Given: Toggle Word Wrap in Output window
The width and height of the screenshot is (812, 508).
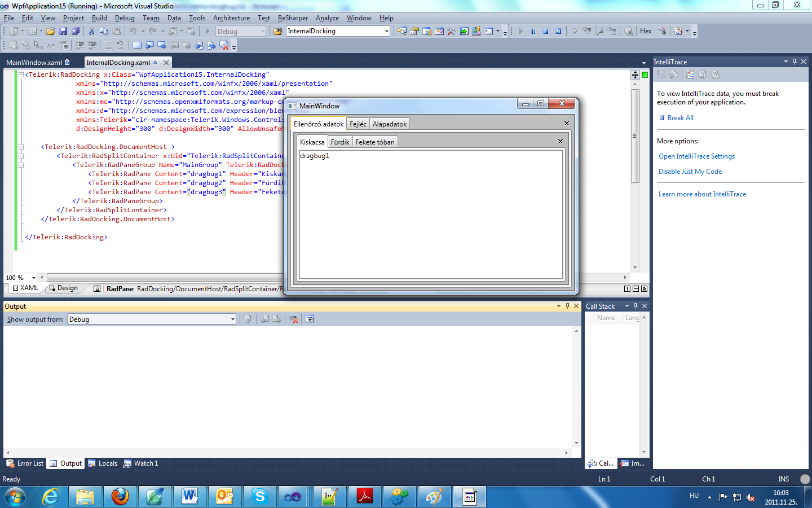Looking at the screenshot, I should [x=310, y=319].
